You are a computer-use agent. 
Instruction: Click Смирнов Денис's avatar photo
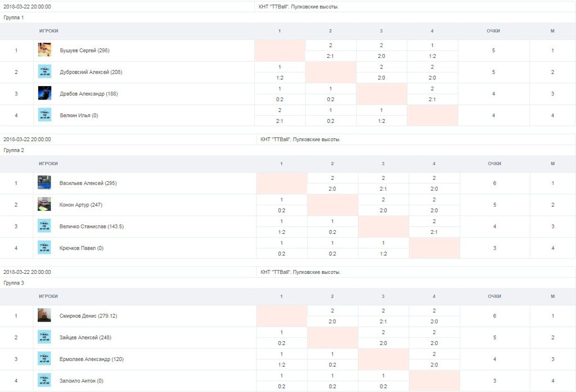[44, 316]
